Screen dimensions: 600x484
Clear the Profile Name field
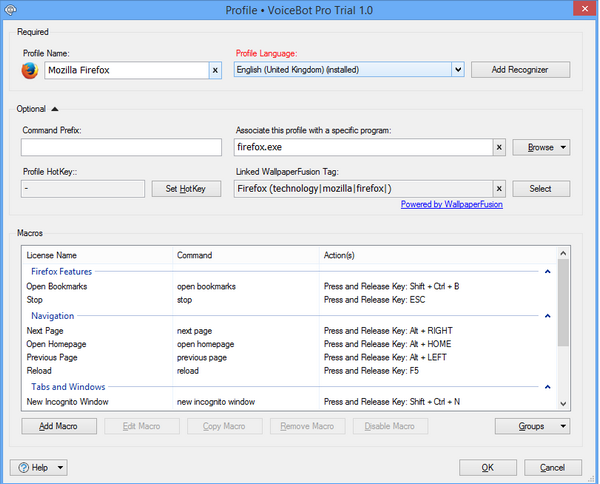pos(215,70)
